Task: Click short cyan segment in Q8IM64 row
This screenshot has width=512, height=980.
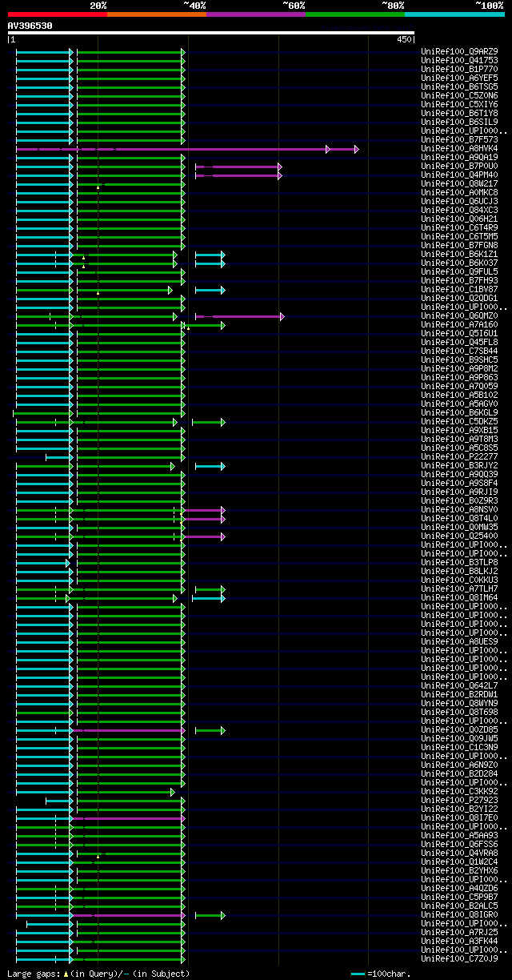Action: click(x=209, y=598)
